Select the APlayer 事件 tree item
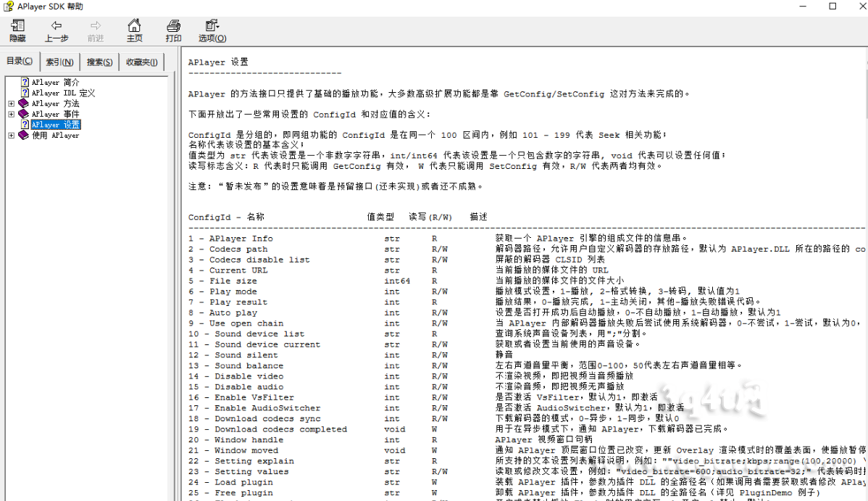This screenshot has width=868, height=501. pyautogui.click(x=55, y=114)
